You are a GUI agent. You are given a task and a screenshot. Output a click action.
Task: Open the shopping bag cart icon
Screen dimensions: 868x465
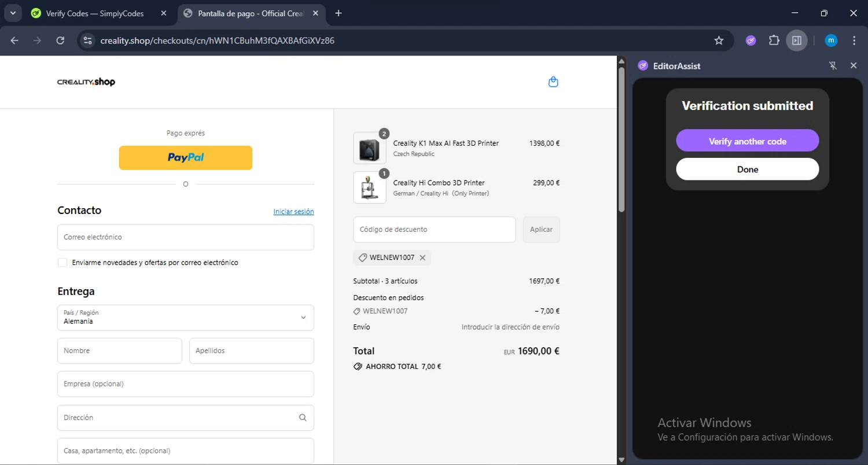coord(553,82)
